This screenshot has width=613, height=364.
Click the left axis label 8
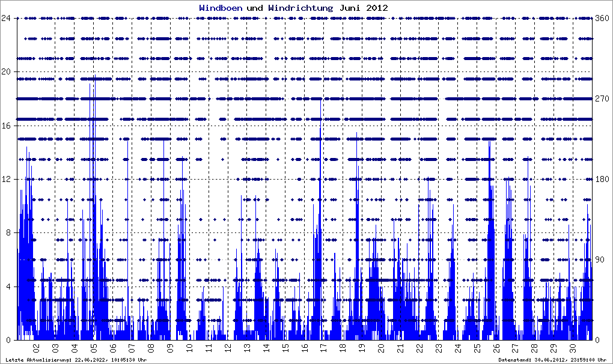[x=8, y=233]
